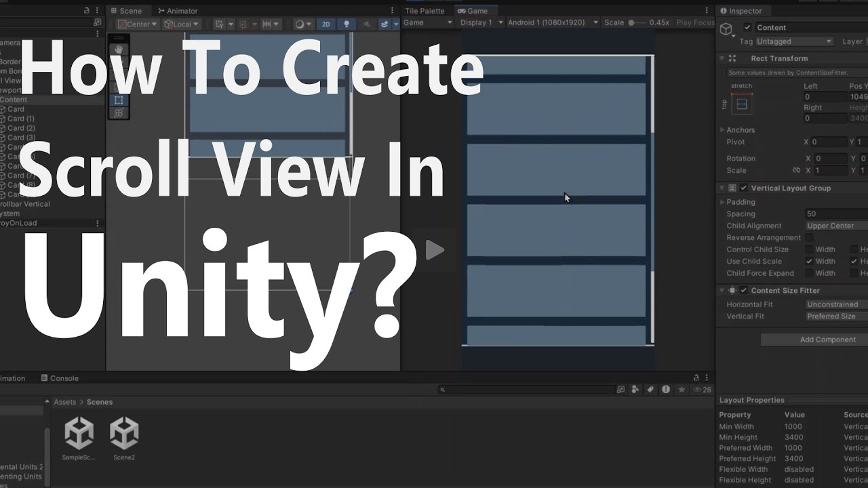The image size is (868, 488).
Task: Click the cube icon next to Card
Action: (3, 109)
